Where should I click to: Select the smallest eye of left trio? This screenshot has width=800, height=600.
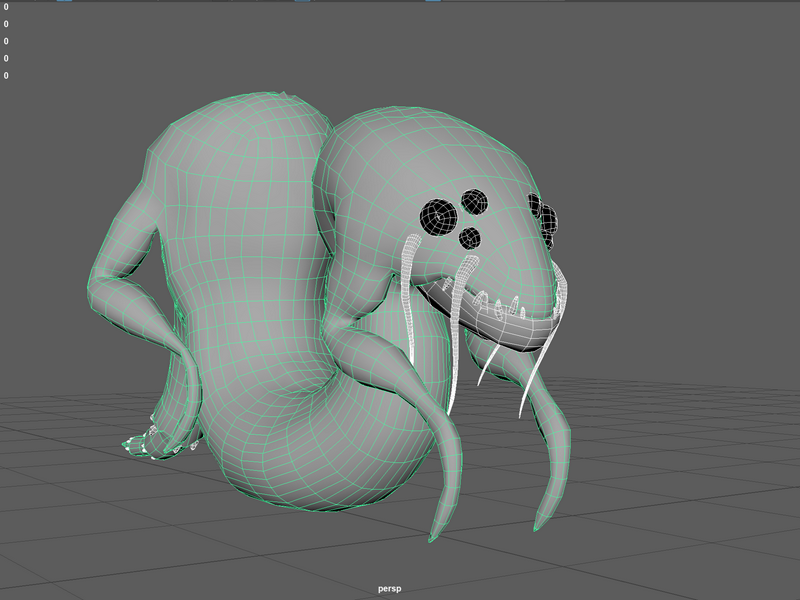[x=469, y=238]
